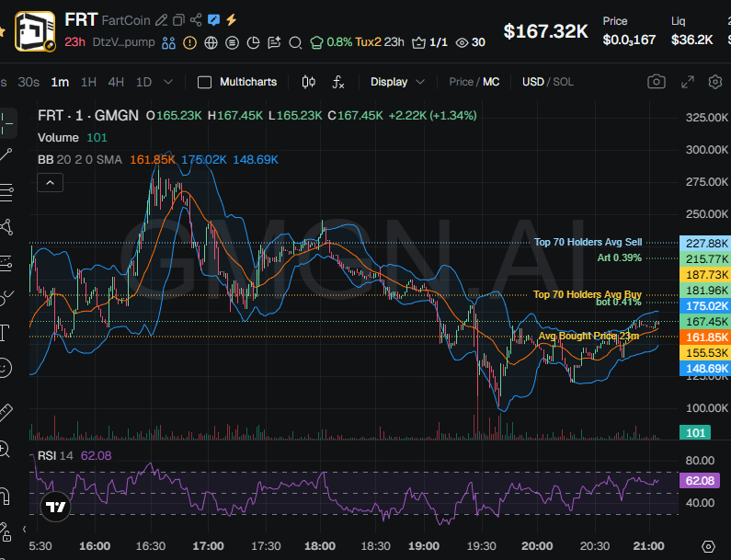Click the AI chat sparkle icon
This screenshot has width=731, height=560.
tap(274, 43)
